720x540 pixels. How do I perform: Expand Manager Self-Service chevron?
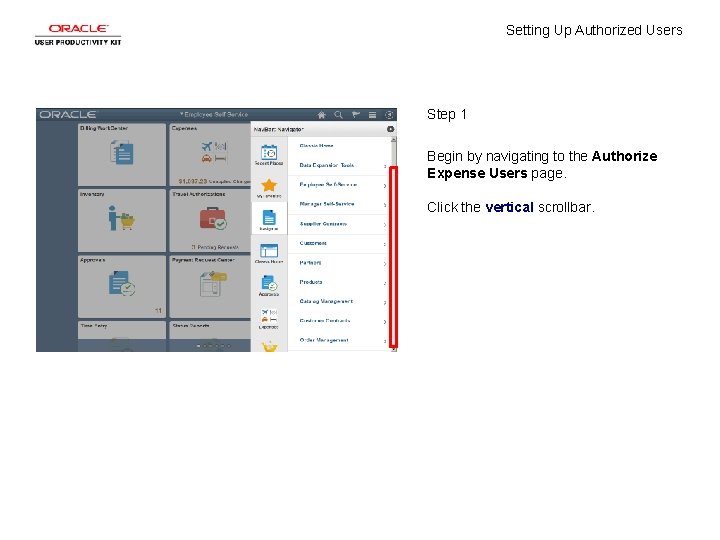pos(385,205)
